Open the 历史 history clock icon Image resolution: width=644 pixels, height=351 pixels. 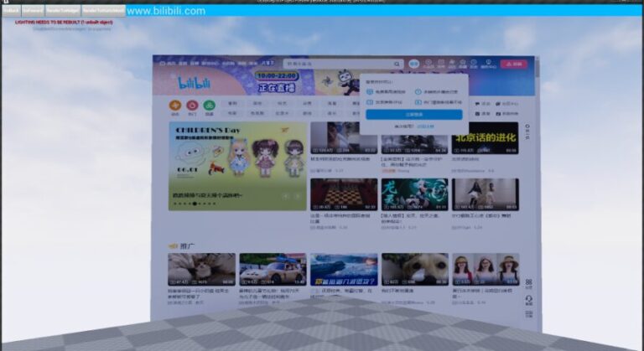pos(474,64)
